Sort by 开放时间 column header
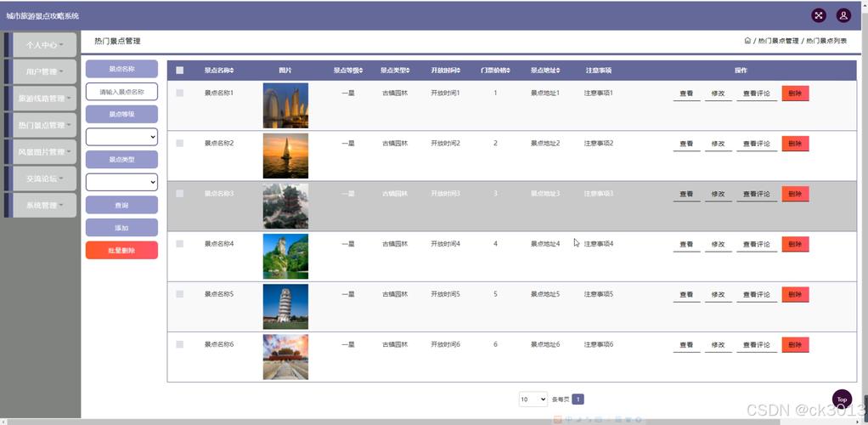This screenshot has height=425, width=868. tap(446, 71)
